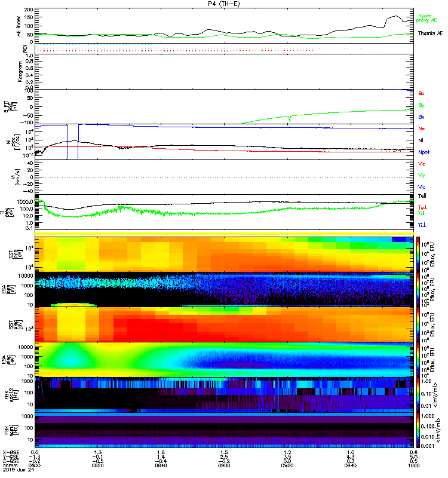Click the "-40" tick on the Vi axis
This screenshot has width=448, height=478.
point(29,191)
